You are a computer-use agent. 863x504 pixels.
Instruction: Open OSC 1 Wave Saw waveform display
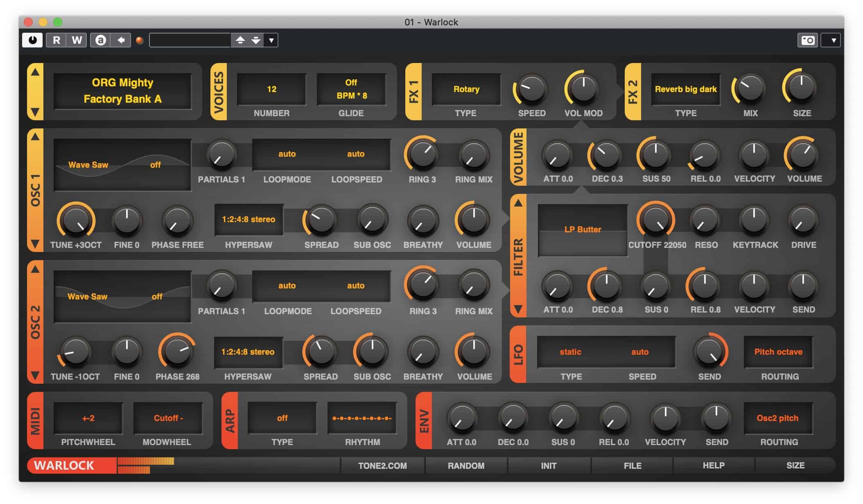pos(122,165)
